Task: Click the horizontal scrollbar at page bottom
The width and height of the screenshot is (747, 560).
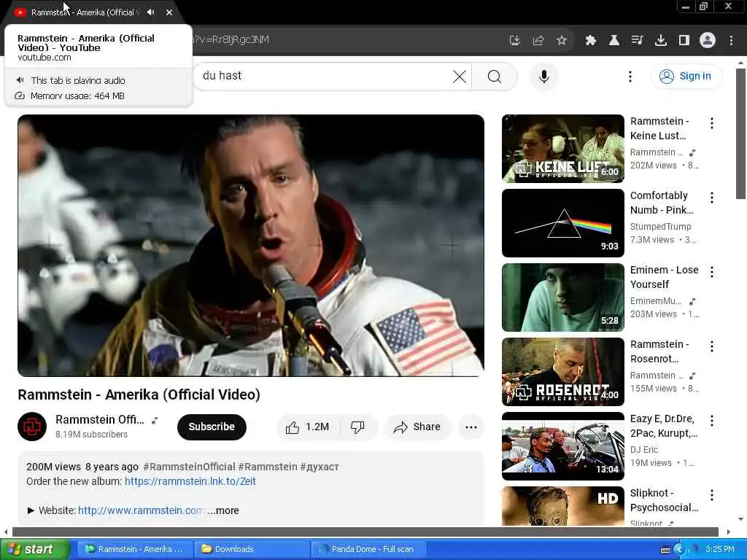Action: click(365, 532)
